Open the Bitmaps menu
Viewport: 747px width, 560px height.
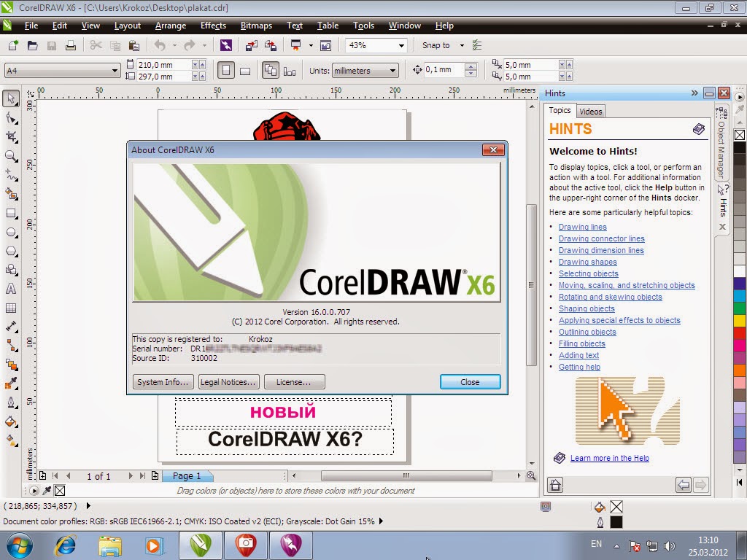click(256, 26)
